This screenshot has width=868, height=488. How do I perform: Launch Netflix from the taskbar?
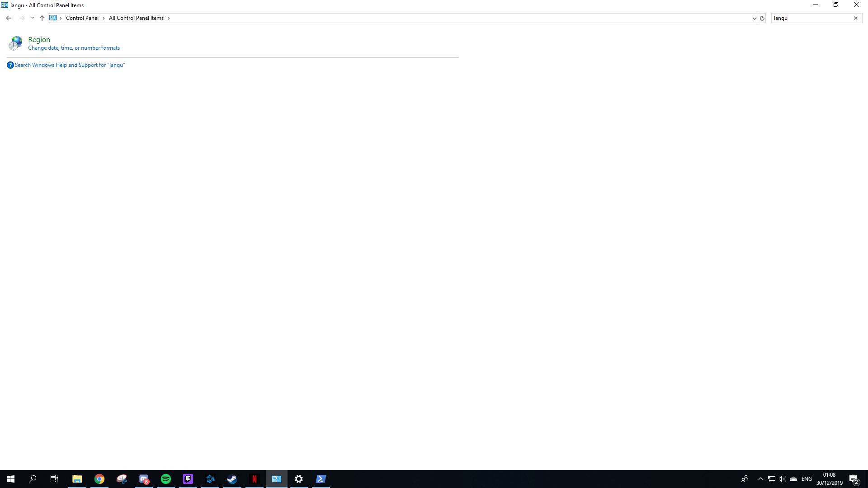tap(255, 479)
